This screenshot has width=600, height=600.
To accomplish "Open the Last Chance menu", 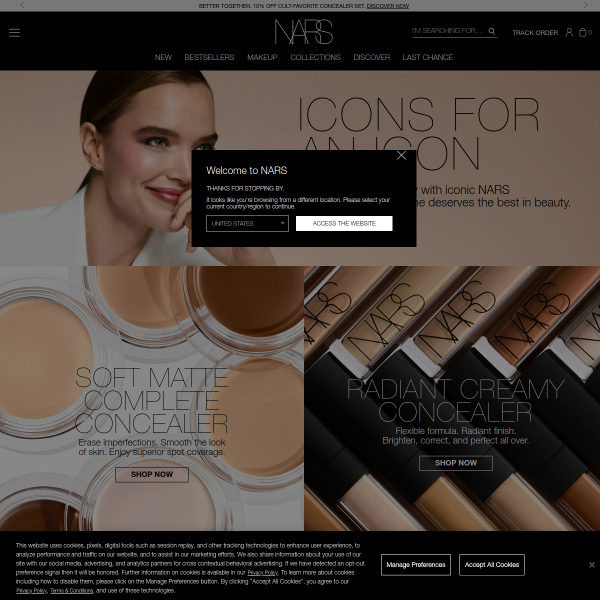I will (427, 57).
